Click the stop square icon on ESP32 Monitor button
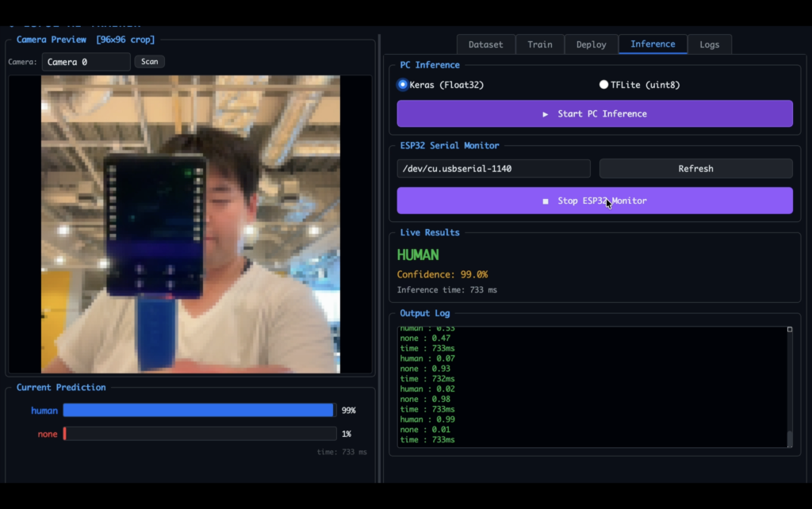812x509 pixels. pyautogui.click(x=546, y=201)
